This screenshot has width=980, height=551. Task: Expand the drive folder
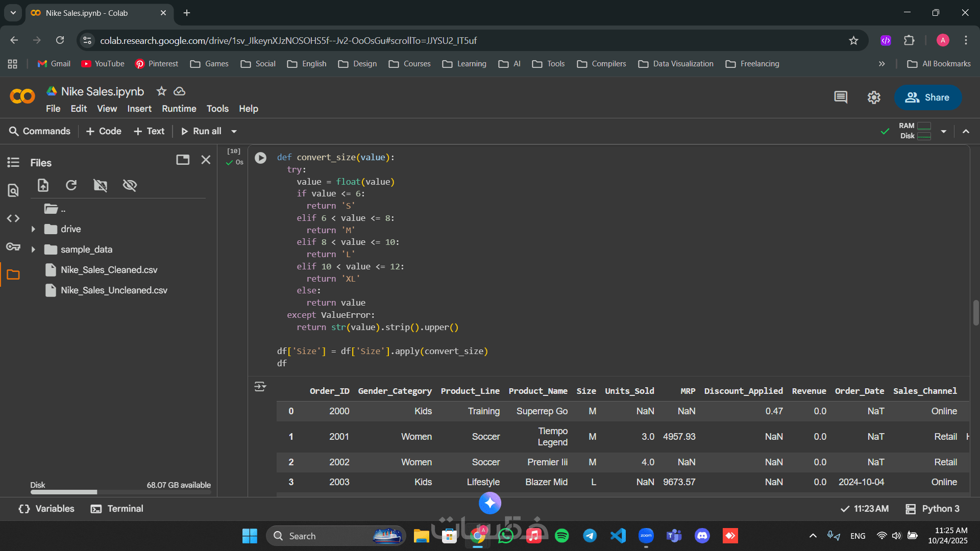pyautogui.click(x=33, y=229)
